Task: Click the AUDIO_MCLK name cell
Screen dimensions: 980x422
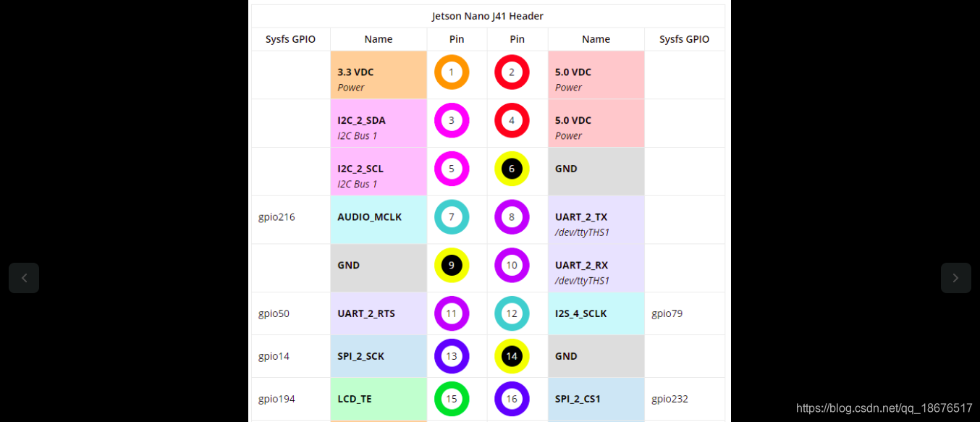Action: point(379,220)
